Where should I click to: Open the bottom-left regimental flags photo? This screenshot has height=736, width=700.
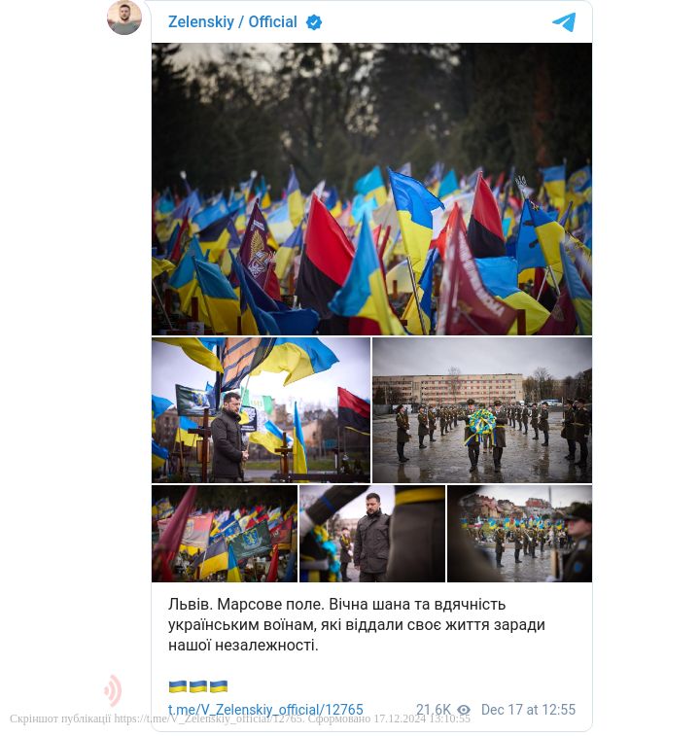pyautogui.click(x=225, y=534)
